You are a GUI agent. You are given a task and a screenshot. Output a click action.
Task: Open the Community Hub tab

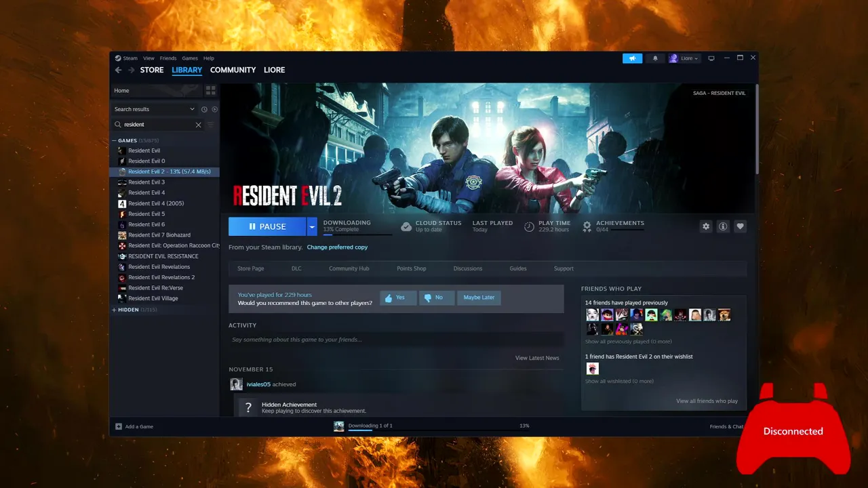[x=349, y=268]
